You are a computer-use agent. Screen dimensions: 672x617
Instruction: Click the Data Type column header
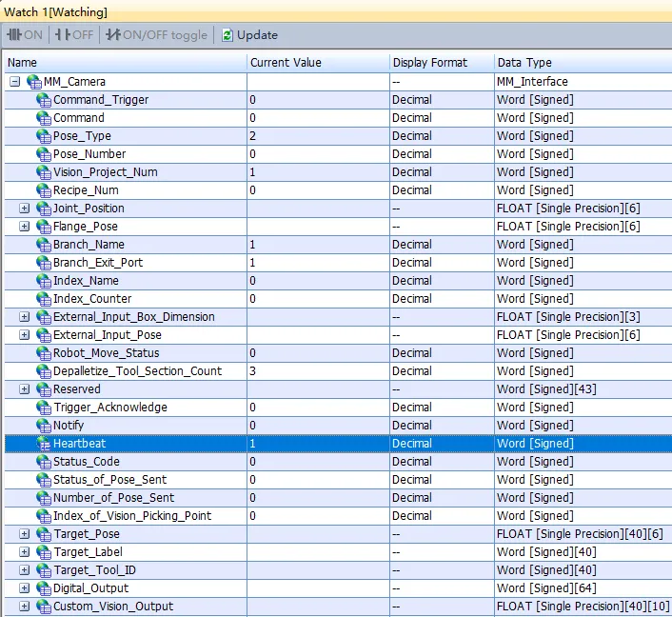tap(583, 63)
